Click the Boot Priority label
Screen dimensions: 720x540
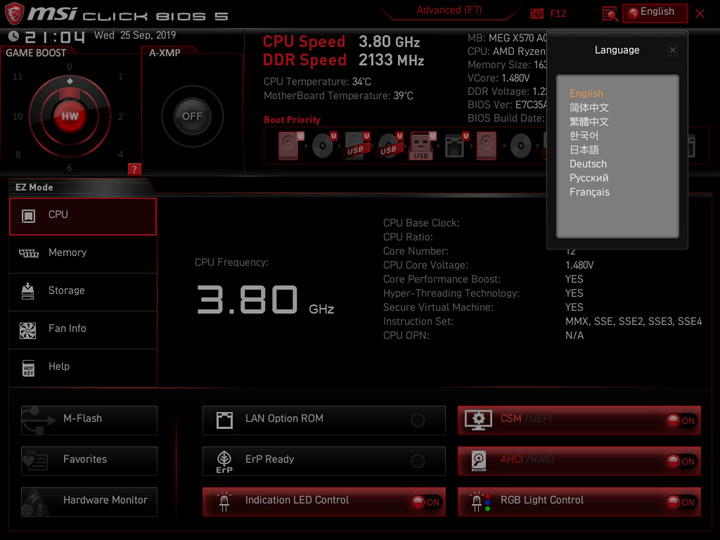[292, 120]
